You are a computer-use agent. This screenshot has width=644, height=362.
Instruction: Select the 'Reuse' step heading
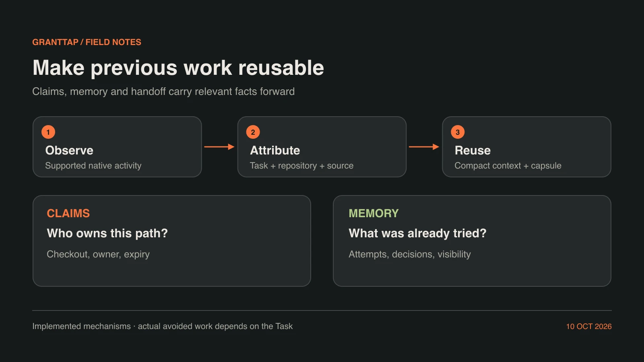click(473, 150)
